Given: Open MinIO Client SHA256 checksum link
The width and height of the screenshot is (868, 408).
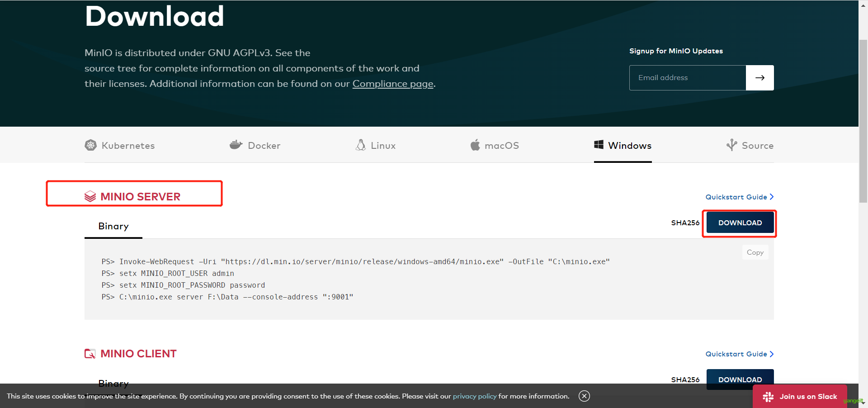Looking at the screenshot, I should [685, 380].
